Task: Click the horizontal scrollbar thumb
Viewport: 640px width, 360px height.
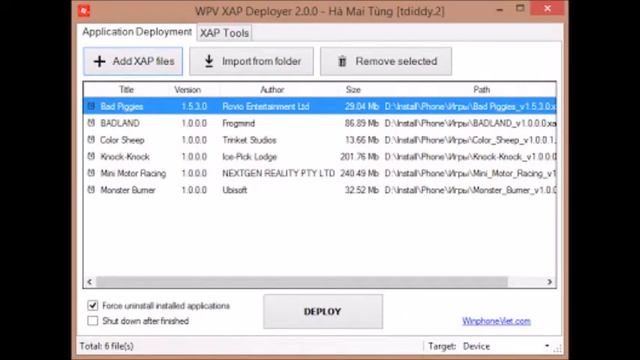Action: coord(302,282)
